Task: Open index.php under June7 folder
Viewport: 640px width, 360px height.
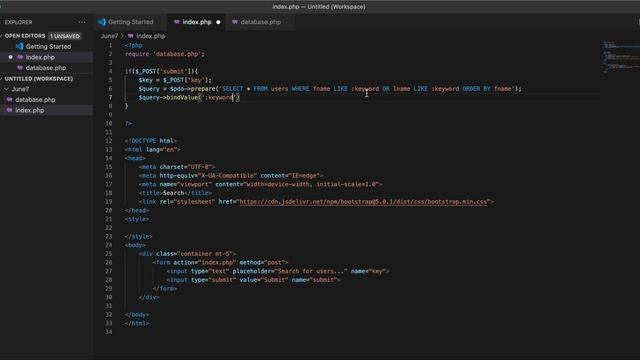Action: [29, 110]
